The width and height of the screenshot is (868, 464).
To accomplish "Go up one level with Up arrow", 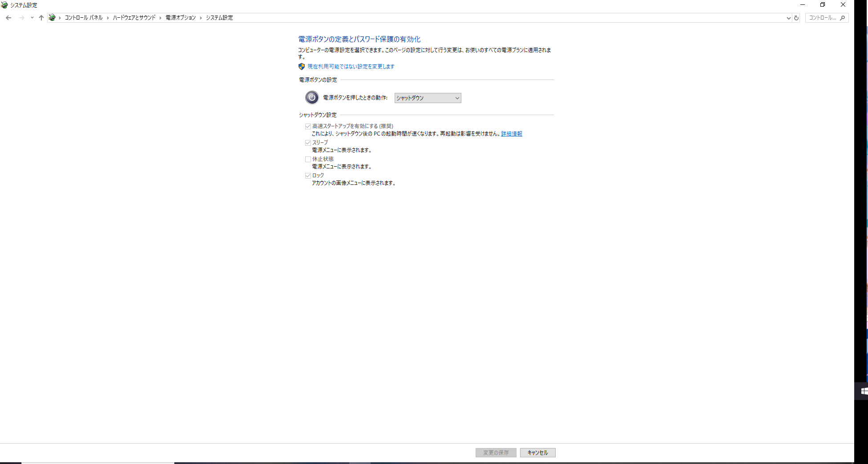I will 41,18.
